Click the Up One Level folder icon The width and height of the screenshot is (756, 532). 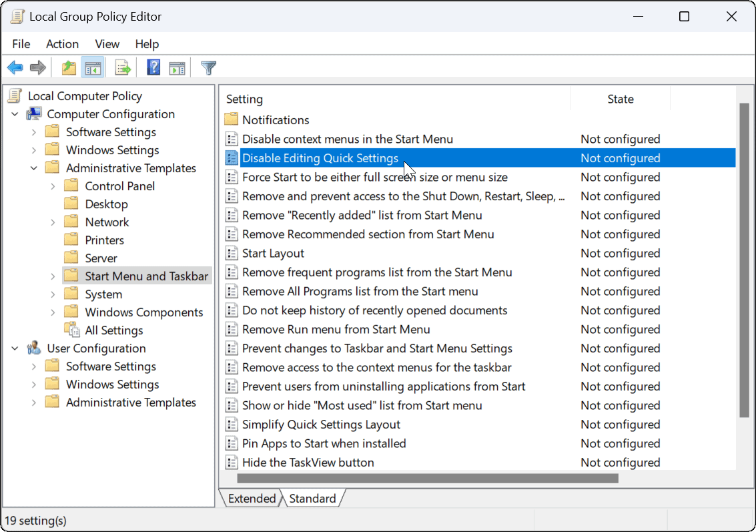pyautogui.click(x=69, y=67)
